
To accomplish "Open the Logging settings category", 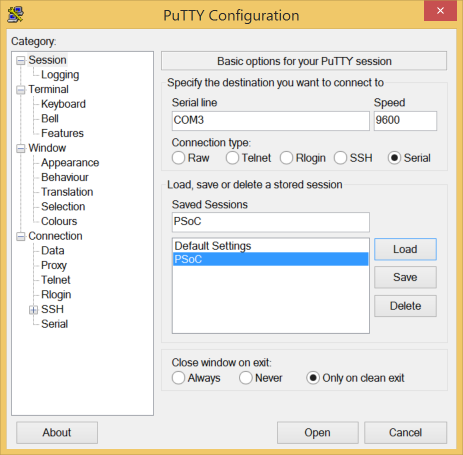I will tap(60, 75).
